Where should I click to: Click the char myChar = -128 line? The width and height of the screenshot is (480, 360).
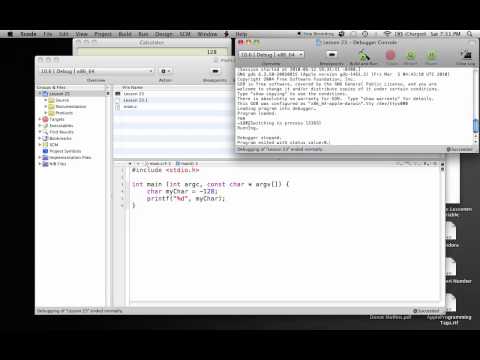(182, 191)
